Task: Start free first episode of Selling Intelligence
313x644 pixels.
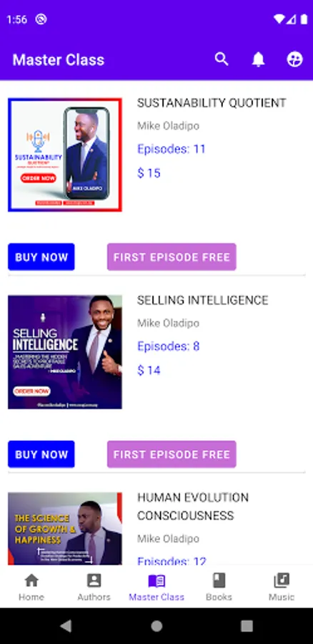Action: coord(172,454)
